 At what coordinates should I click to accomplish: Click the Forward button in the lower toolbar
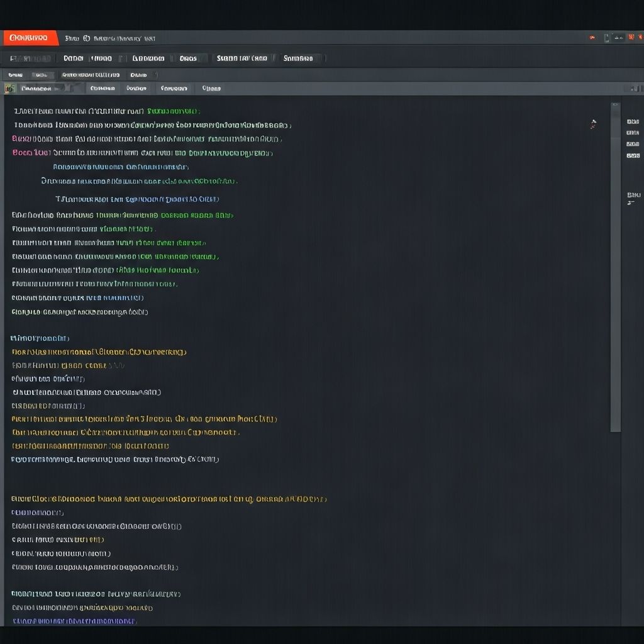173,88
